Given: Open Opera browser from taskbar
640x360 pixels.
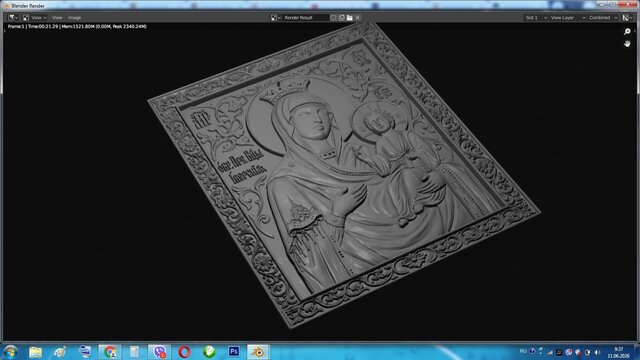Looking at the screenshot, I should coord(184,351).
